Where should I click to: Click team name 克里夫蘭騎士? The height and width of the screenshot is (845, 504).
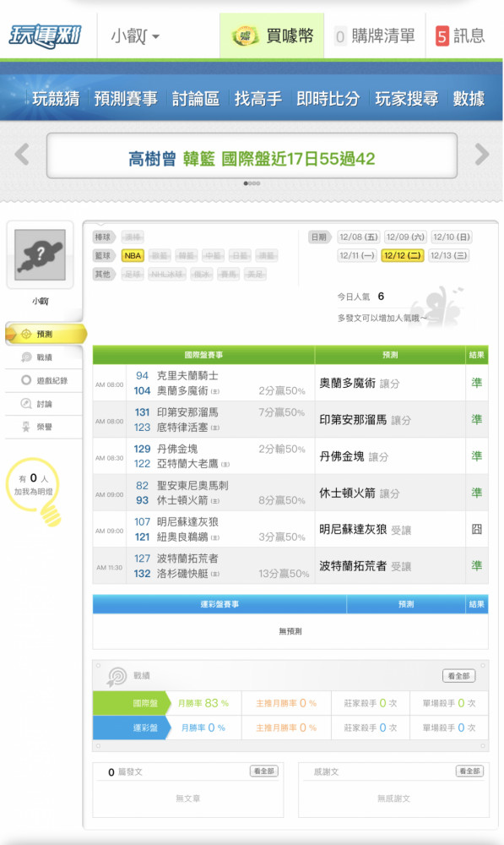tap(187, 376)
